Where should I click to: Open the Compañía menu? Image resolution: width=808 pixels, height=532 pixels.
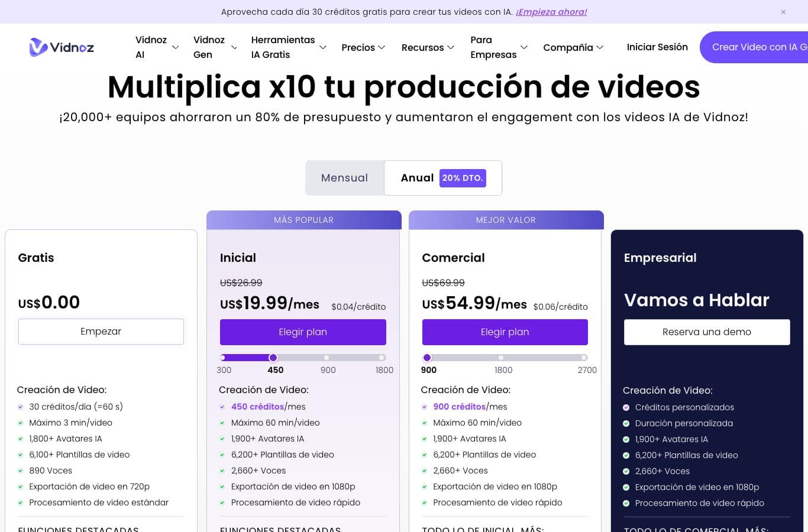coord(573,47)
